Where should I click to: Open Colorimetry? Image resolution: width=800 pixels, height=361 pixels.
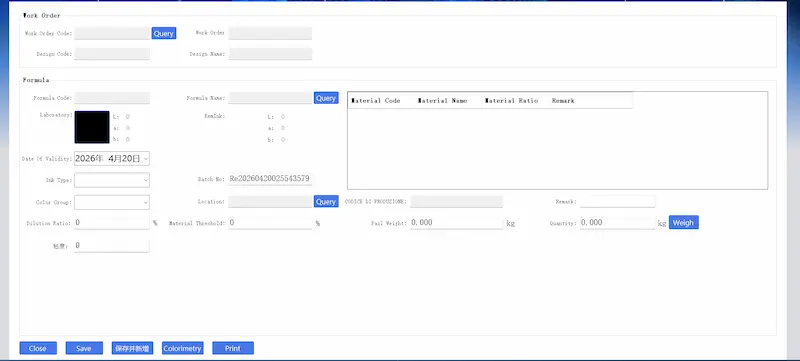click(183, 348)
